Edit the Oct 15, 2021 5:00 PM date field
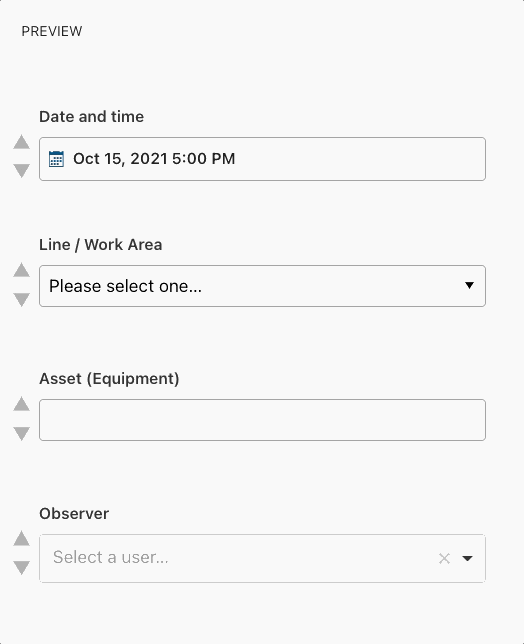This screenshot has width=524, height=644. [x=262, y=159]
